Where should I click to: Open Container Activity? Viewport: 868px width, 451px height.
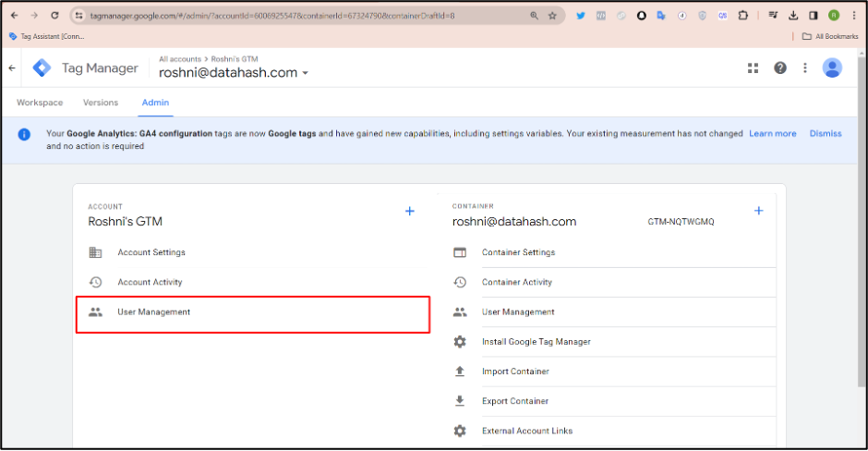(516, 282)
